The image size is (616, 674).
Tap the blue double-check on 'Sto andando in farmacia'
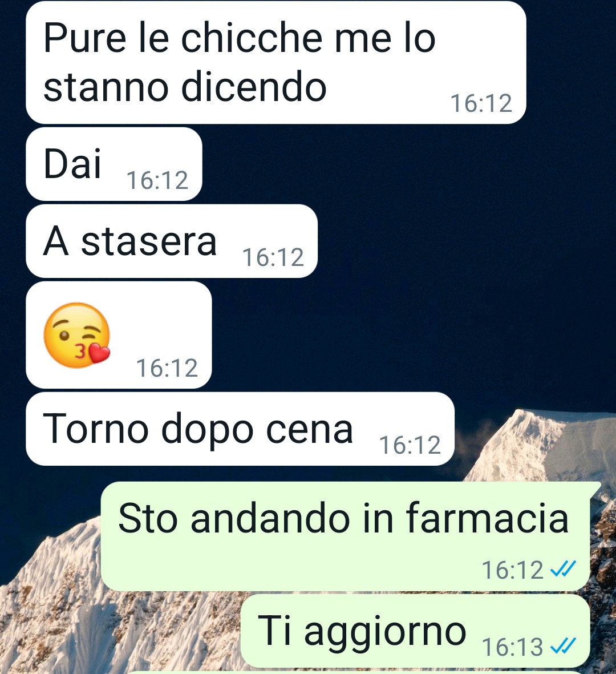[563, 570]
